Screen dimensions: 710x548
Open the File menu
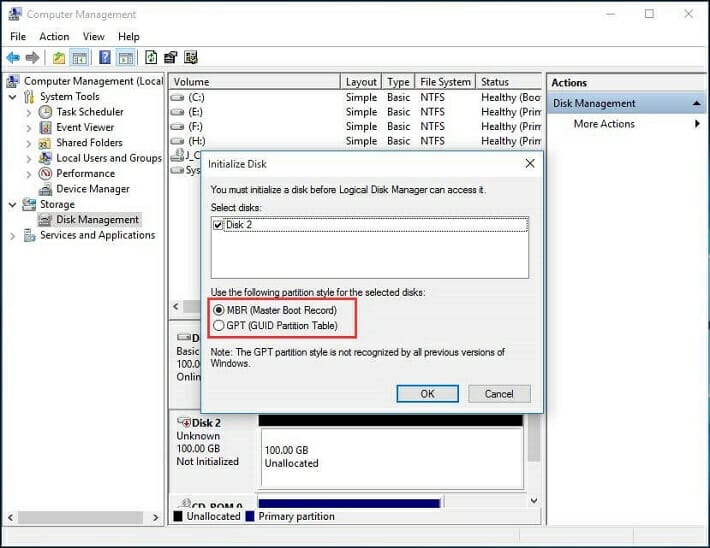[x=18, y=37]
